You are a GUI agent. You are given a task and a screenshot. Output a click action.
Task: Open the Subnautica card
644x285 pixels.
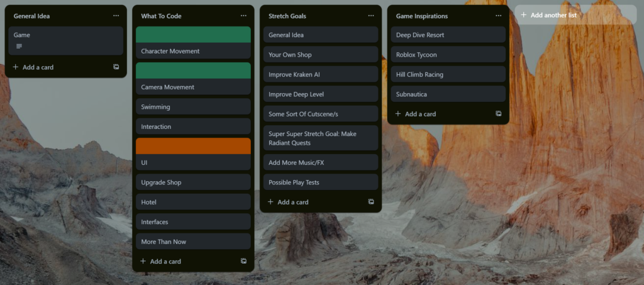[x=447, y=94]
